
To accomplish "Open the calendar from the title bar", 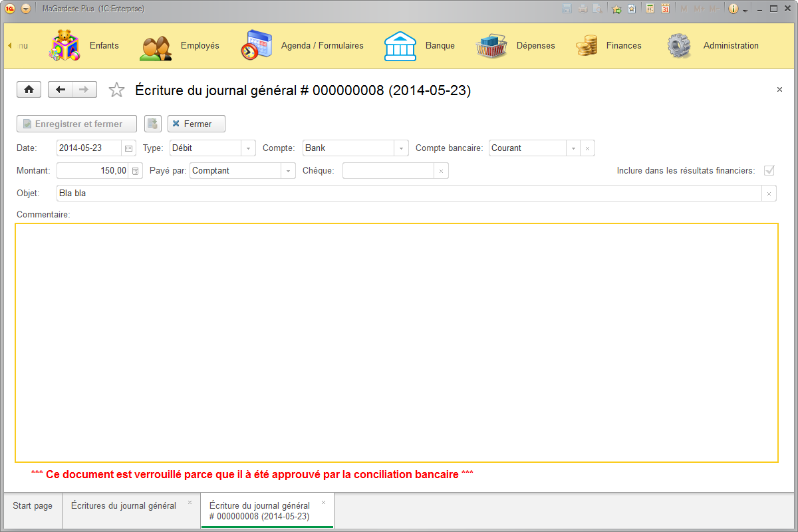I will (664, 8).
